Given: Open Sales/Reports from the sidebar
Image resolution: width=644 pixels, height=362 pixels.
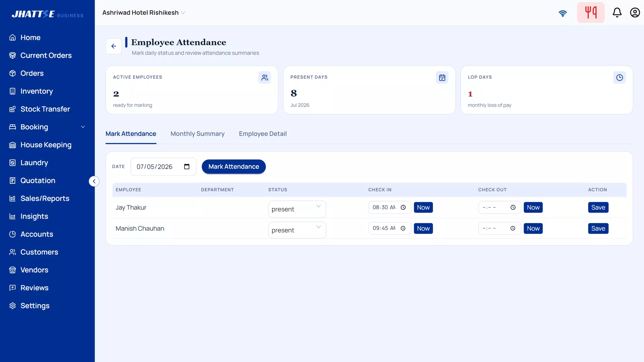Looking at the screenshot, I should (45, 198).
